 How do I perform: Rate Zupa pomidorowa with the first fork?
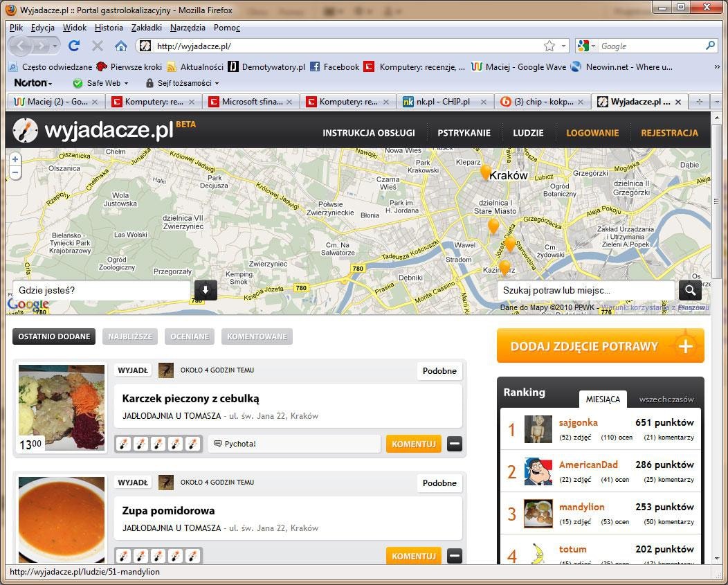(123, 556)
